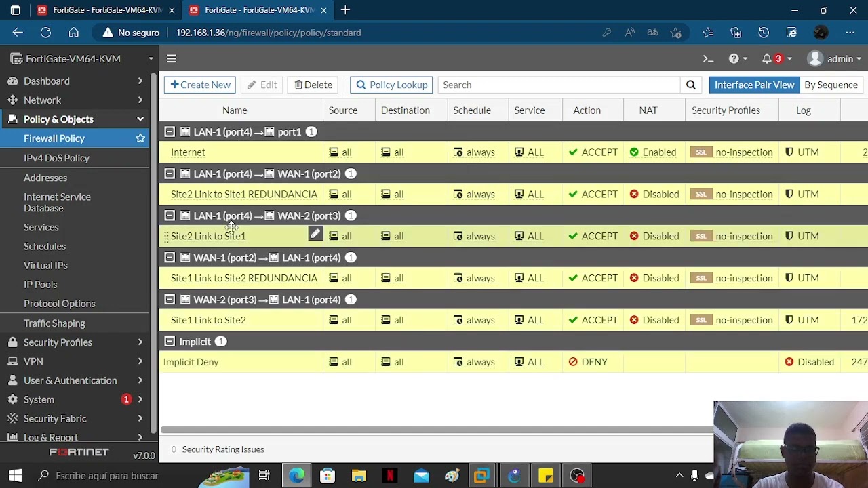Open the Addresses page
Image resolution: width=868 pixels, height=488 pixels.
(x=45, y=178)
